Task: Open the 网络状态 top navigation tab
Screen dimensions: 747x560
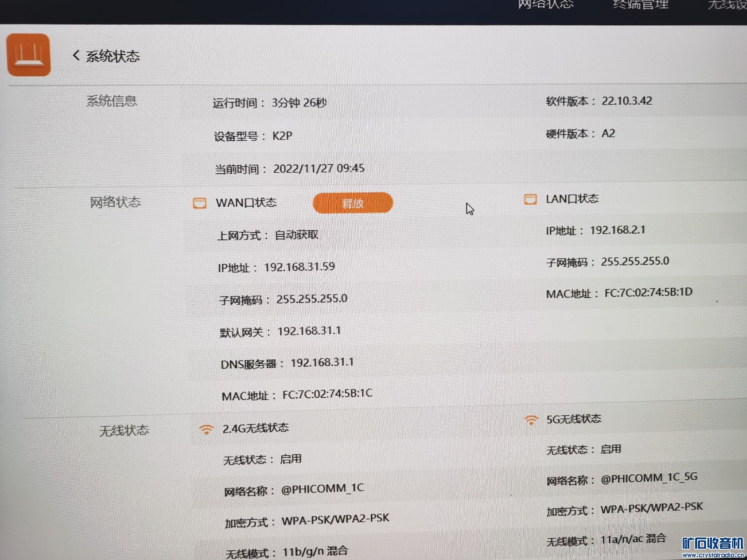Action: click(x=546, y=4)
